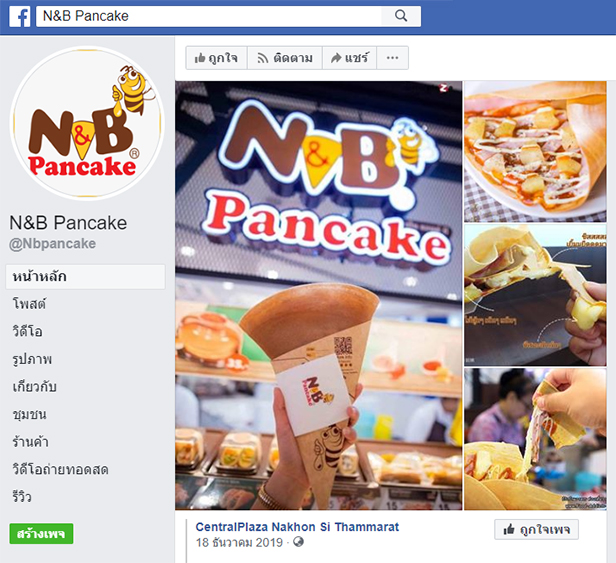The width and height of the screenshot is (616, 563).
Task: Click the globe public privacy icon
Action: coord(299,542)
